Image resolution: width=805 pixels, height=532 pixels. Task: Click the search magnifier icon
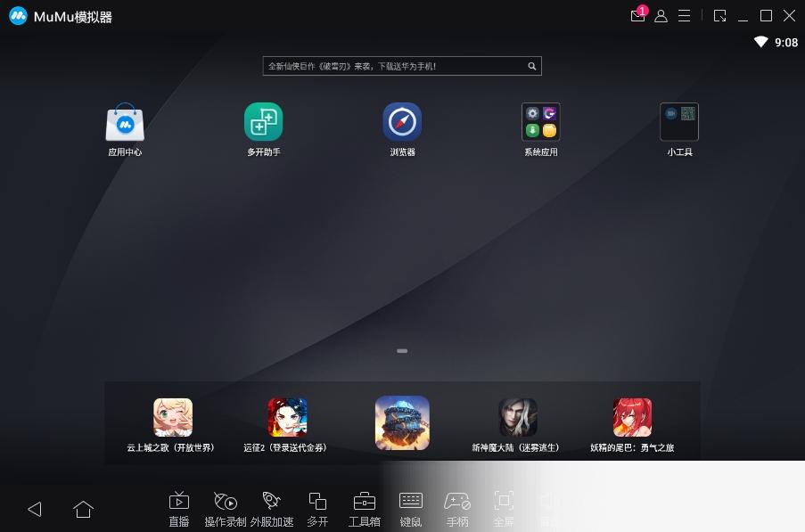(x=532, y=66)
